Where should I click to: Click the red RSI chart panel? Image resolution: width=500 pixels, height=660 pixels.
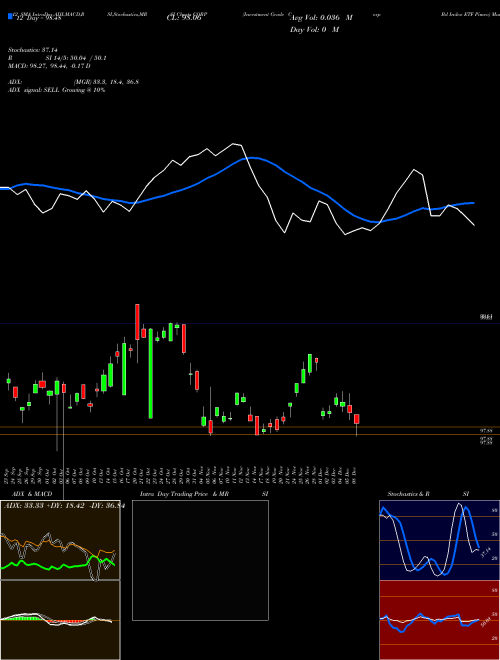(x=439, y=620)
